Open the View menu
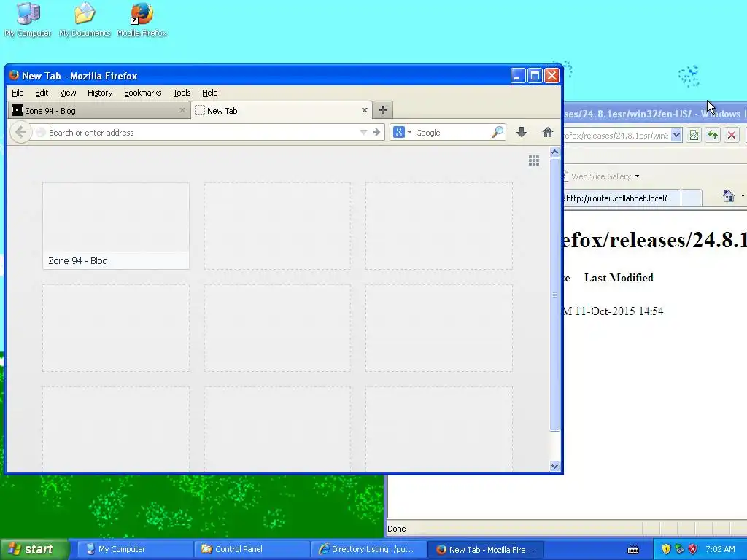Image resolution: width=747 pixels, height=560 pixels. [68, 93]
